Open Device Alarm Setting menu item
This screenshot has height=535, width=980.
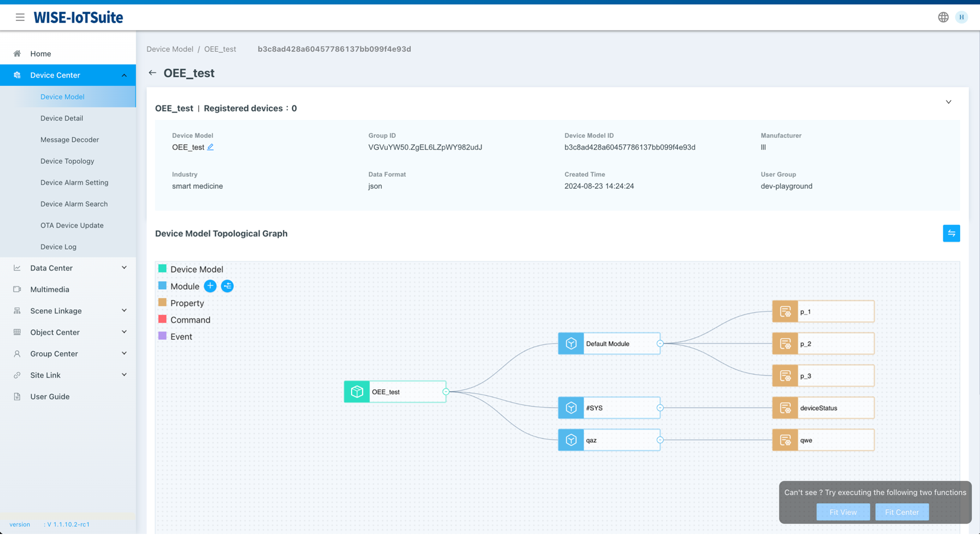pyautogui.click(x=68, y=183)
